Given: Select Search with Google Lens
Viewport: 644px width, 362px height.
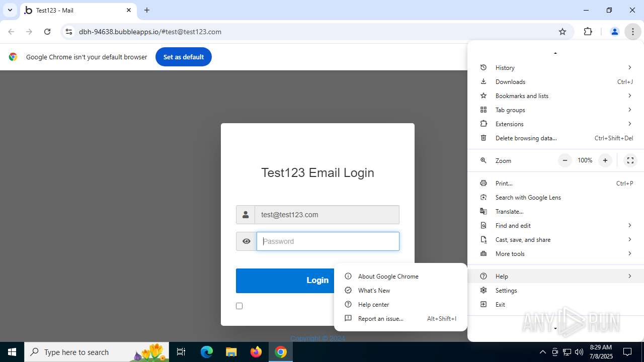Looking at the screenshot, I should pos(555,197).
